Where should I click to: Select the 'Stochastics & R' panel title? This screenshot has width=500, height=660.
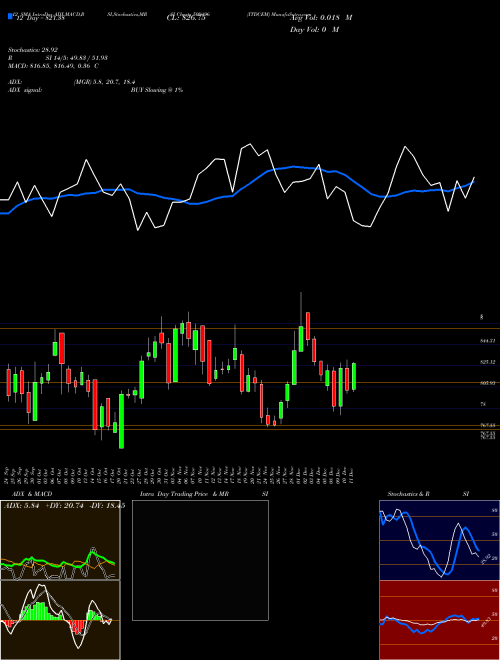(409, 494)
